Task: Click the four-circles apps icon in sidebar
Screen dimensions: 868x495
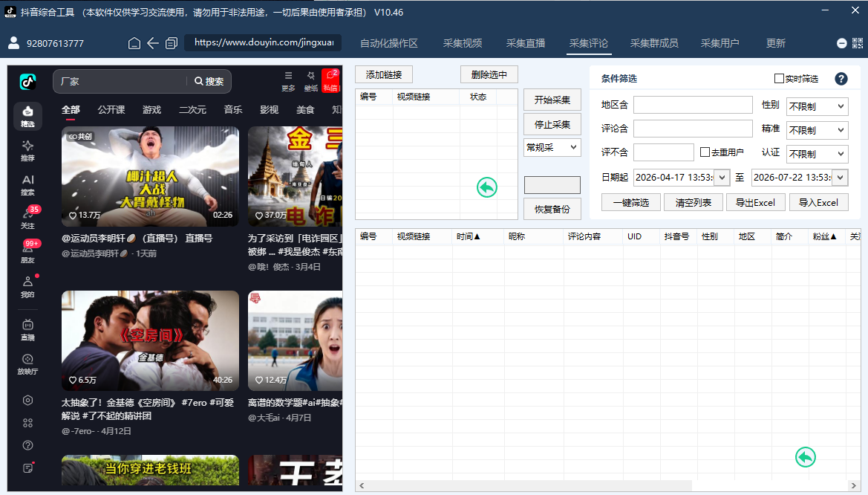Action: [27, 423]
